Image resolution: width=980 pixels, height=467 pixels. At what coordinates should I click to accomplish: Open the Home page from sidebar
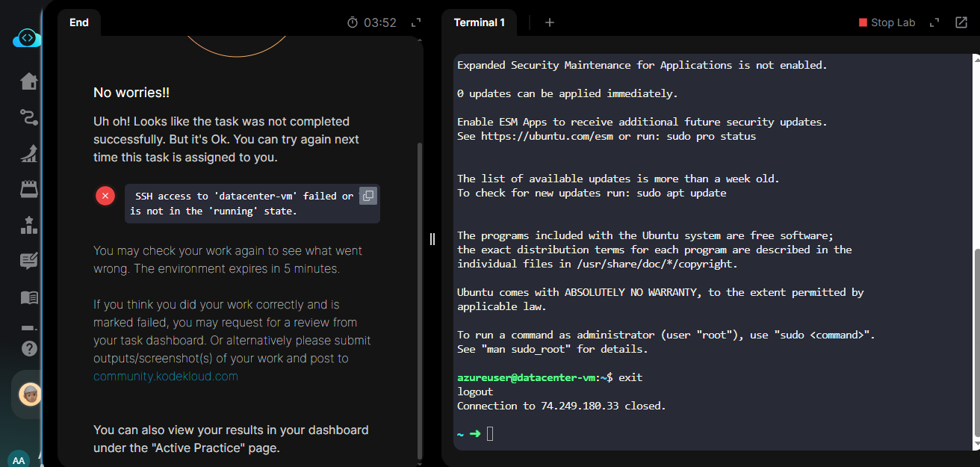pyautogui.click(x=29, y=81)
